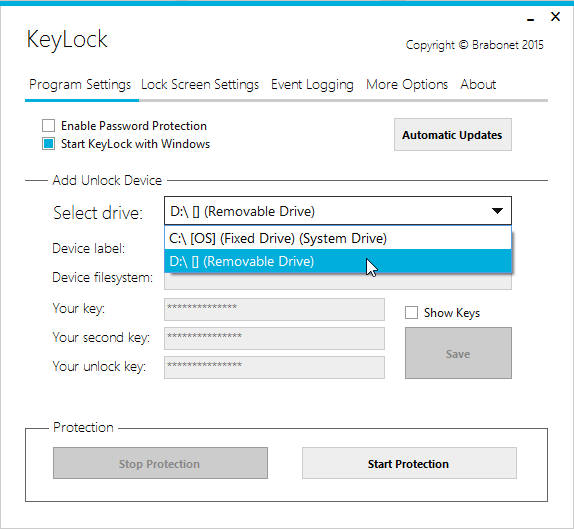
Task: Click the Copyright © Brabonet 2015 text
Action: 474,45
